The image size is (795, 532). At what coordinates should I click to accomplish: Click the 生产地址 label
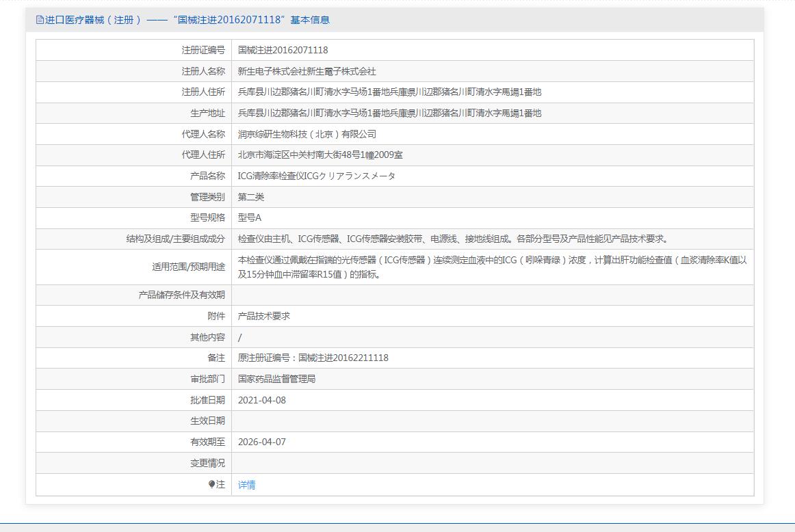208,114
